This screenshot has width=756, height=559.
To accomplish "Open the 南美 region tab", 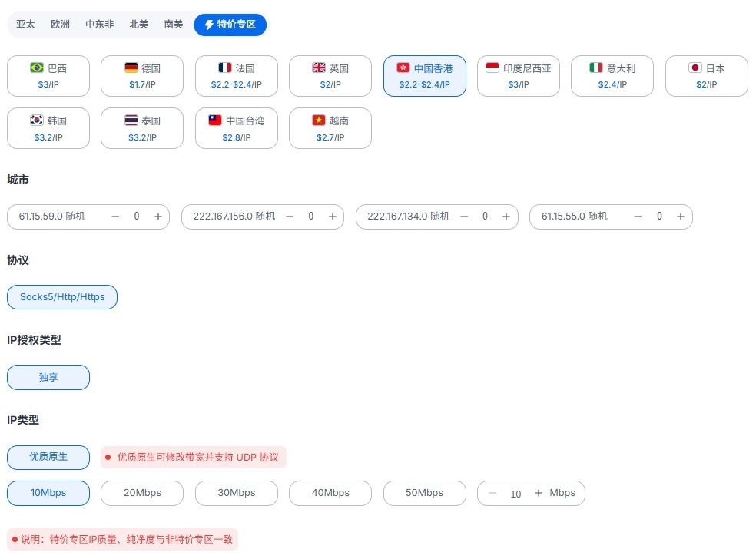I will [174, 25].
